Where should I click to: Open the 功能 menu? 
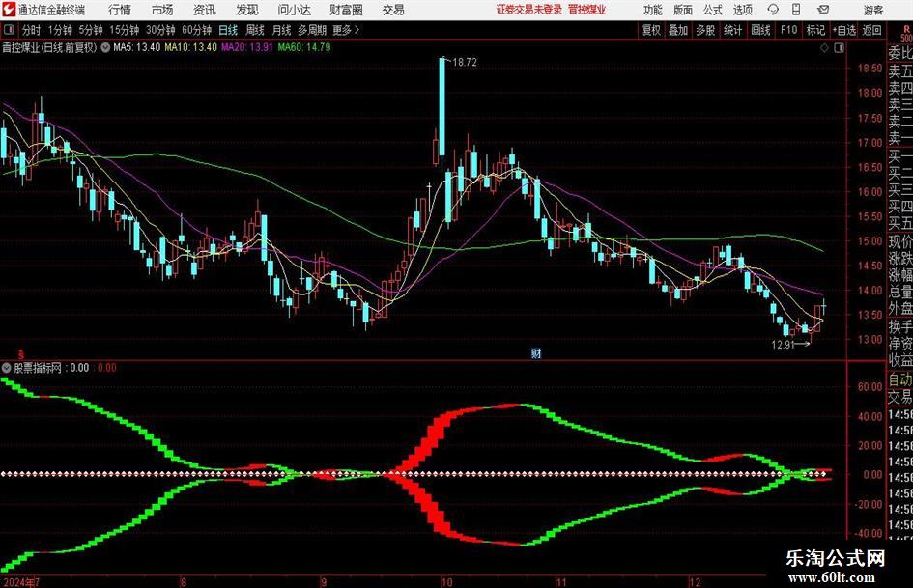[x=653, y=10]
